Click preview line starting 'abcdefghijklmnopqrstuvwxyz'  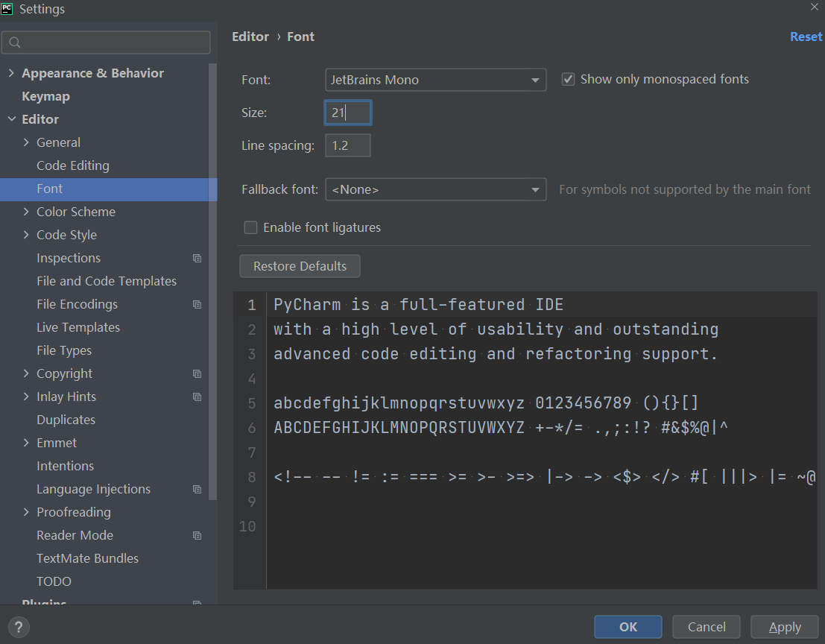(x=486, y=403)
